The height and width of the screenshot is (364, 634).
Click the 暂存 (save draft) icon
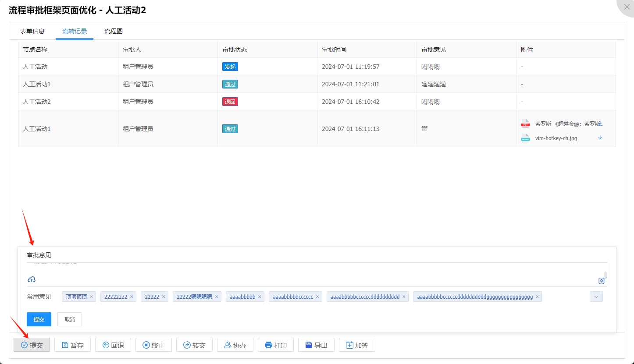pos(64,345)
